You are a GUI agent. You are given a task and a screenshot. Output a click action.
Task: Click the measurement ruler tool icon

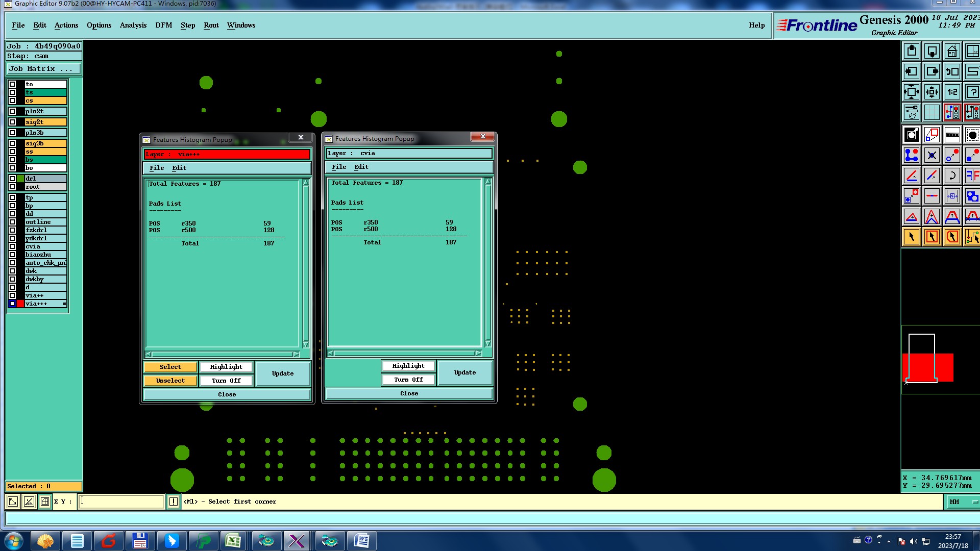(952, 135)
